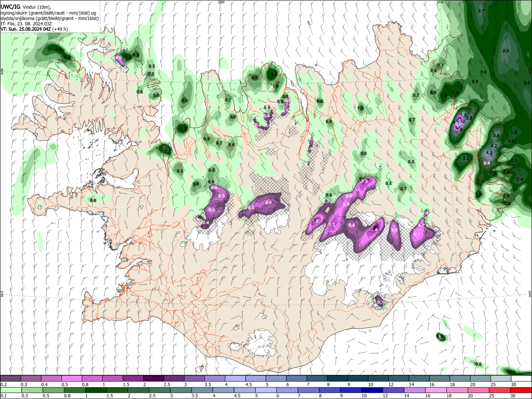Click the 2.9 precipitation value
532x399 pixels.
506,51
